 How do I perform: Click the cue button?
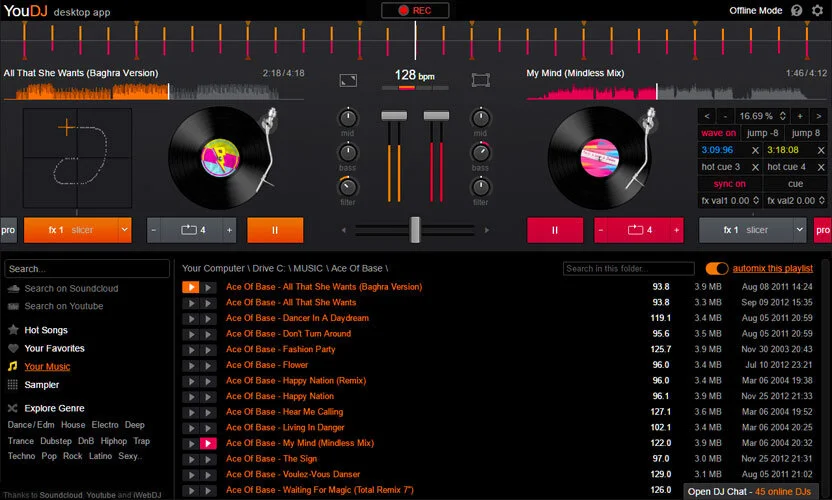pos(795,184)
